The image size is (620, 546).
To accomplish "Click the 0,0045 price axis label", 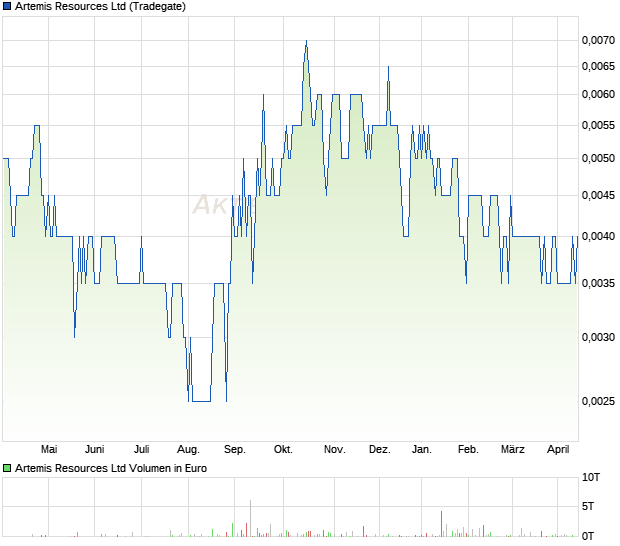I will click(x=598, y=195).
